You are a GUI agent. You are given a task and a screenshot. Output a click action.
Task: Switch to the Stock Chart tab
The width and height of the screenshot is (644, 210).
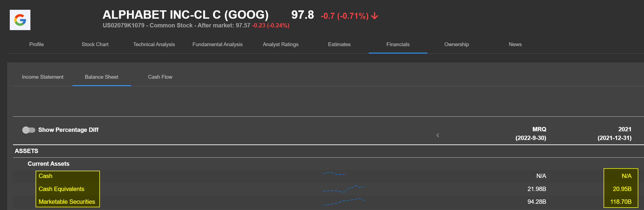click(x=95, y=44)
